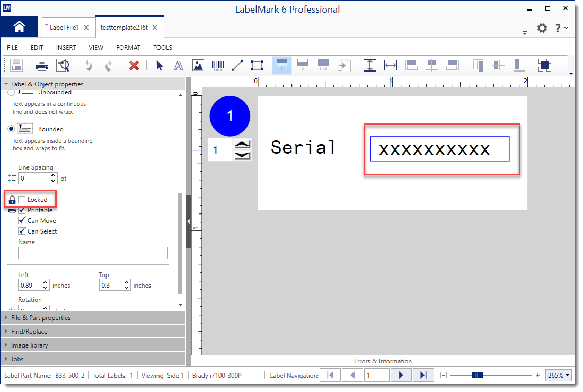Click the size to label icon
Image resolution: width=583 pixels, height=392 pixels.
545,65
